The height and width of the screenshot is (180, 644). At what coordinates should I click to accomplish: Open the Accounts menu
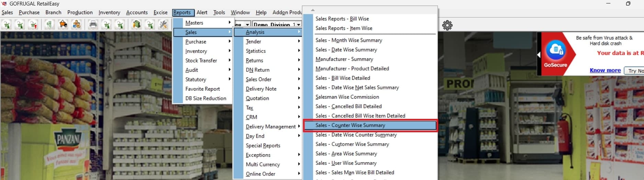click(137, 12)
